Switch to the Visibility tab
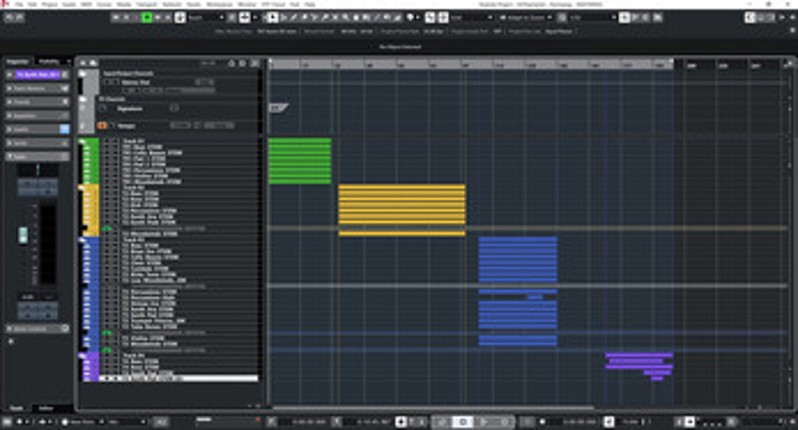The height and width of the screenshot is (430, 798). (x=49, y=62)
